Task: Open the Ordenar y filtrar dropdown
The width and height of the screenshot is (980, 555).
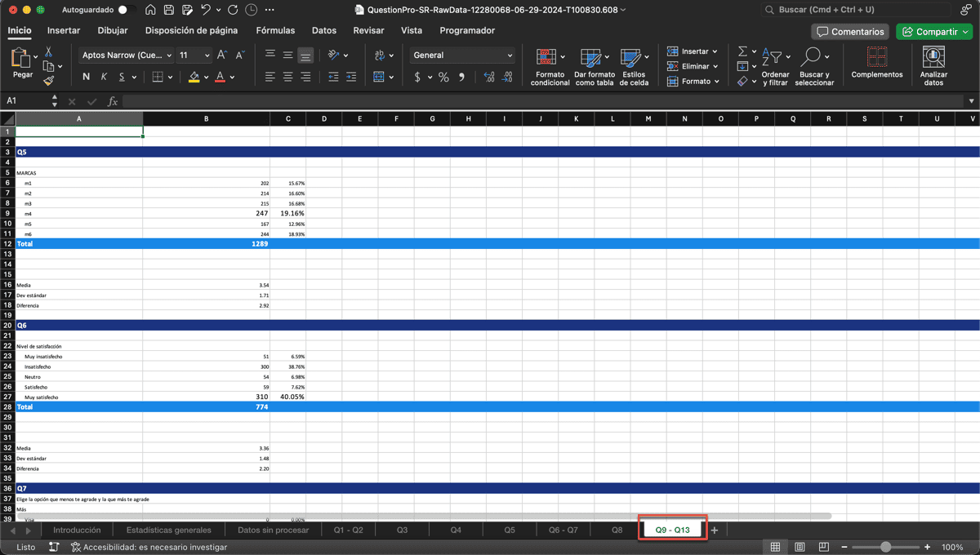Action: (776, 65)
